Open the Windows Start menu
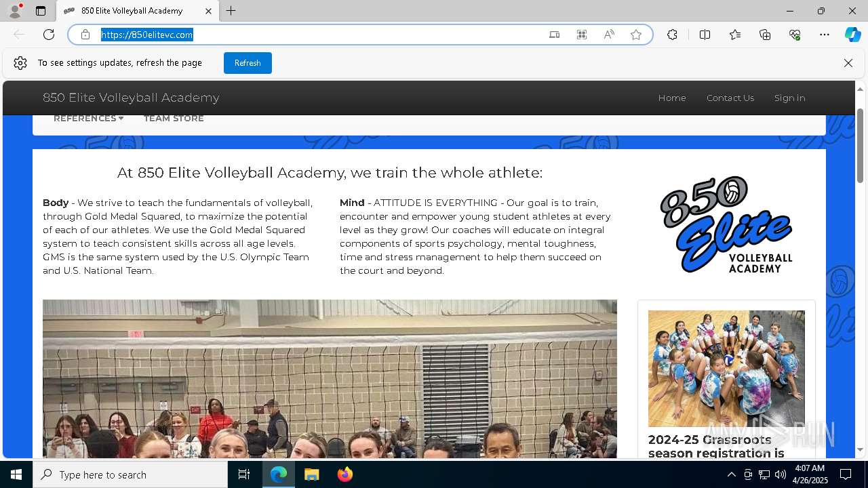 pos(16,474)
